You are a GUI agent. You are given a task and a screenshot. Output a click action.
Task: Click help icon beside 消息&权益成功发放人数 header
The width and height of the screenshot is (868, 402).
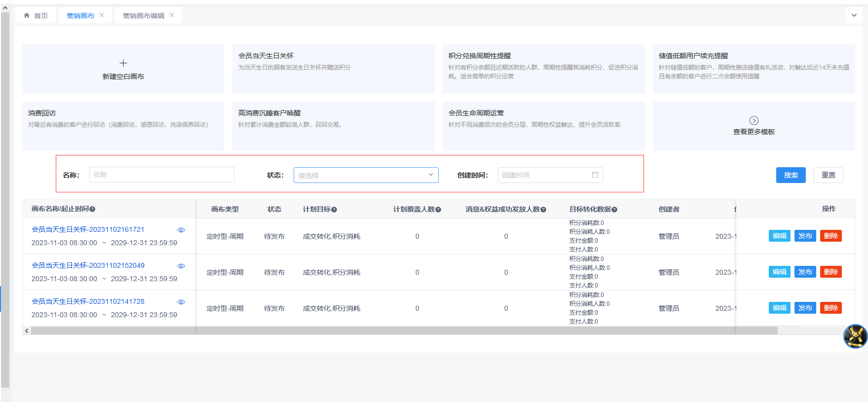click(543, 210)
